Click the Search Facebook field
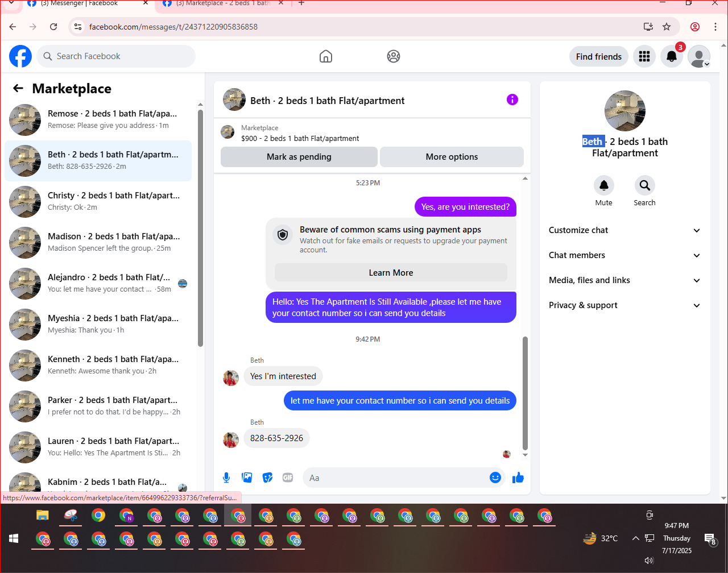728x573 pixels. tap(116, 56)
